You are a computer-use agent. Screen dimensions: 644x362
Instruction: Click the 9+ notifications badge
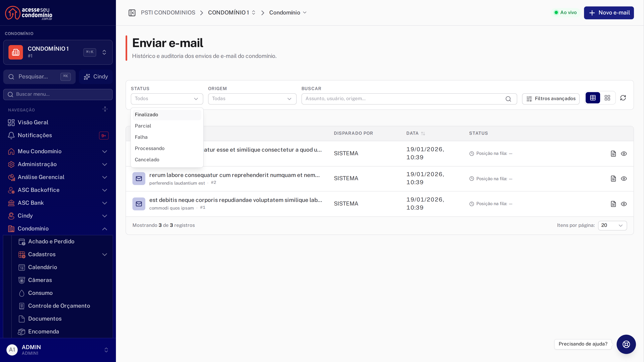(x=104, y=136)
